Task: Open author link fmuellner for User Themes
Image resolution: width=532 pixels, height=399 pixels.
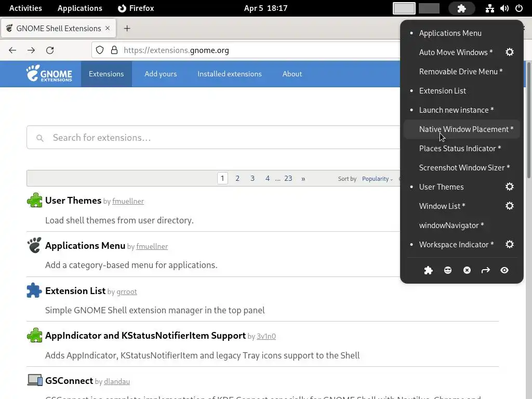Action: [x=128, y=201]
